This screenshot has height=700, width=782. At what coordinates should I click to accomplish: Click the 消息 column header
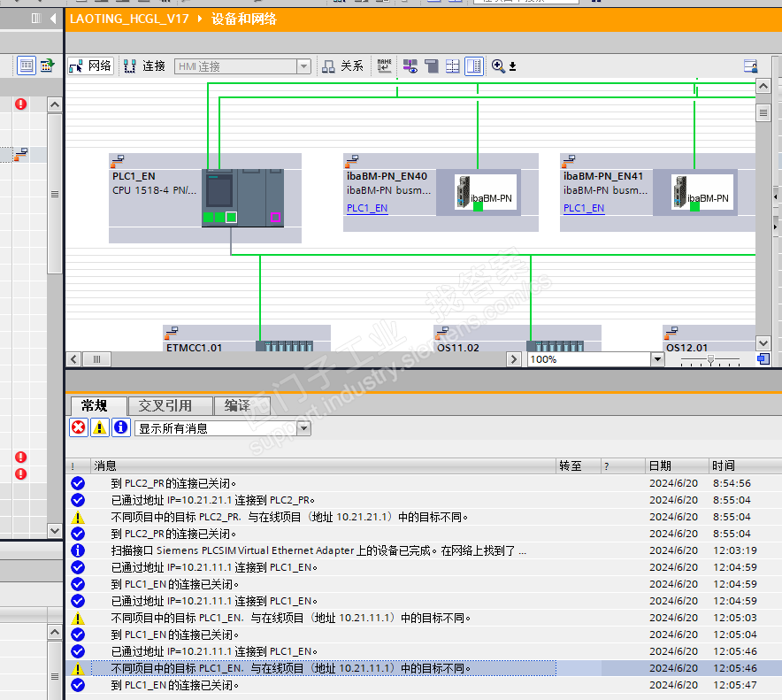tap(323, 465)
